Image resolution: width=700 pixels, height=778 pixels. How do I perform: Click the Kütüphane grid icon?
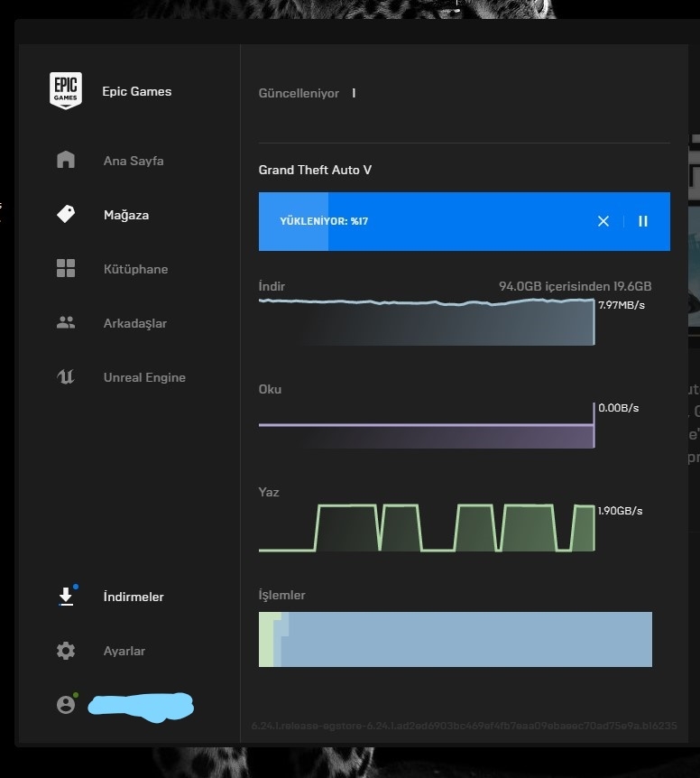tap(66, 268)
